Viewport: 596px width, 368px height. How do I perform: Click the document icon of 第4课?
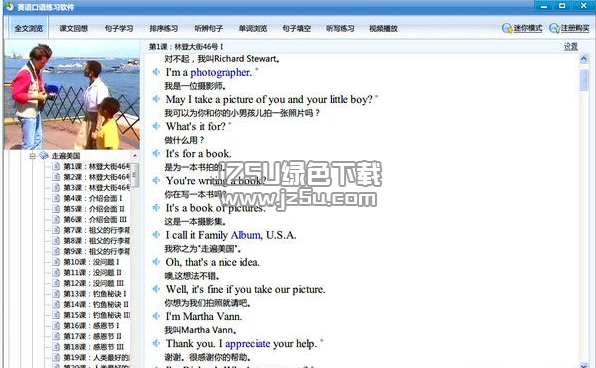point(56,198)
